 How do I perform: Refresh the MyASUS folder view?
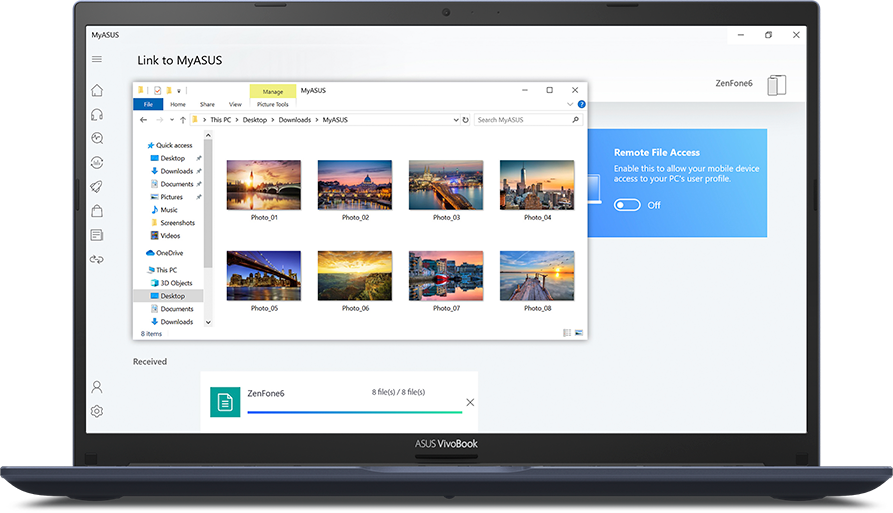[465, 120]
